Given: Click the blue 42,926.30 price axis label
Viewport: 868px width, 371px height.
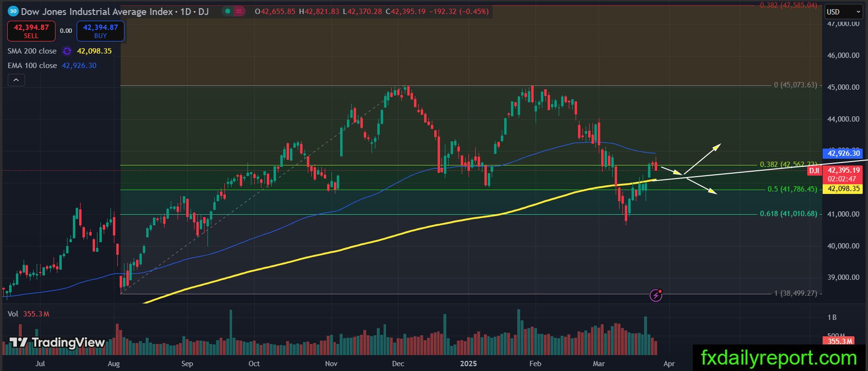Looking at the screenshot, I should [x=843, y=153].
